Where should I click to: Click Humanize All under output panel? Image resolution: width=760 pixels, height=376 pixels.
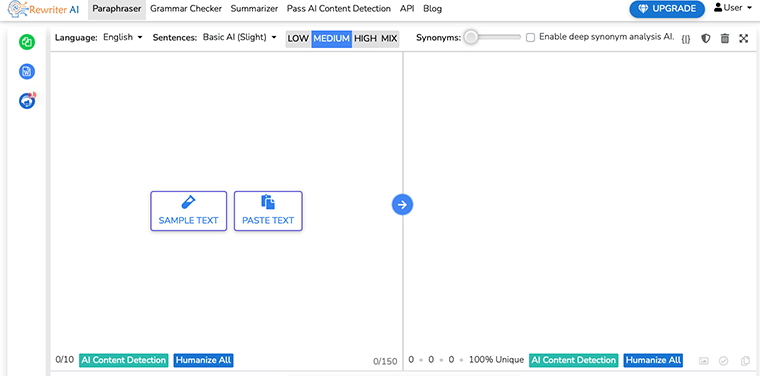[x=653, y=360]
